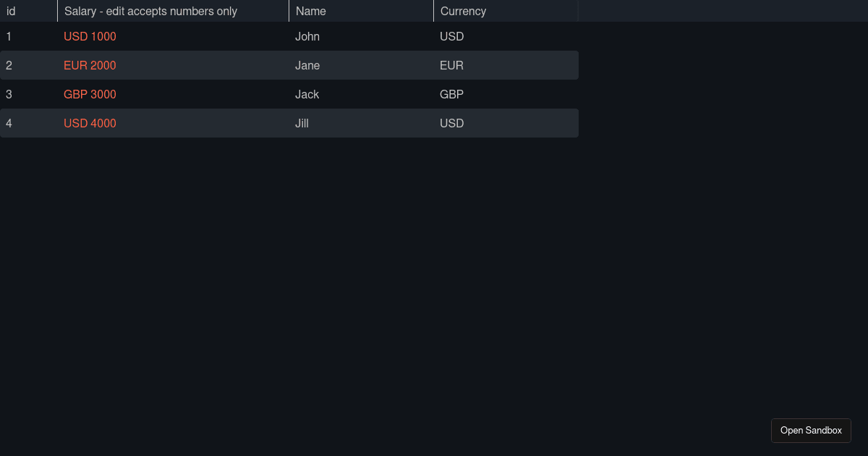Screen dimensions: 868x456
Task: Click the Currency column header
Action: pos(506,11)
